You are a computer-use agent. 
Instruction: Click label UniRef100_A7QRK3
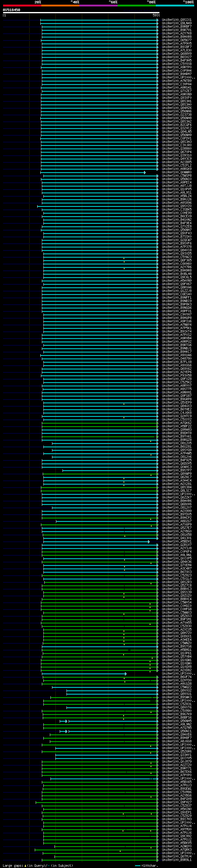[x=176, y=850]
